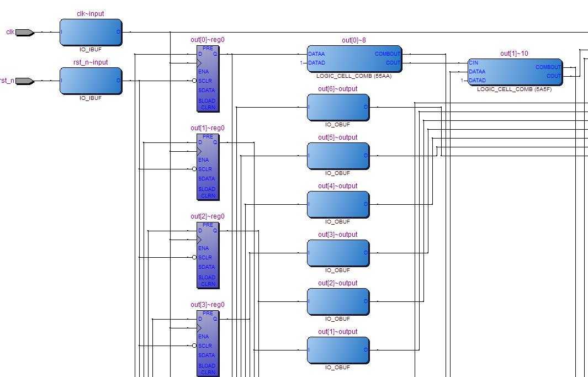Select the out[2]~output IO_OBUF block
Screen dimensions: 588x377
pos(338,302)
